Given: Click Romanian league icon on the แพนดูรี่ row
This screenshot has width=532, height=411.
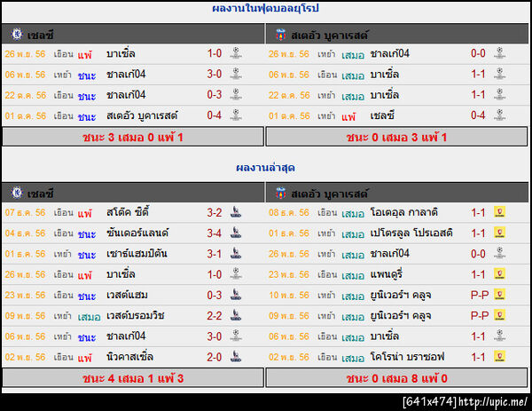Looking at the screenshot, I should click(x=500, y=274).
